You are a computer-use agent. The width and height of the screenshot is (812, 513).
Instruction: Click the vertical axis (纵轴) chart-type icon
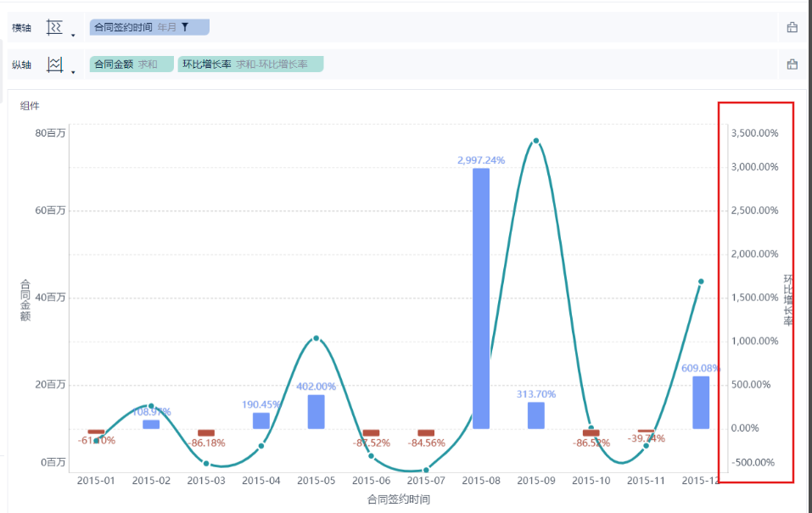tap(54, 64)
